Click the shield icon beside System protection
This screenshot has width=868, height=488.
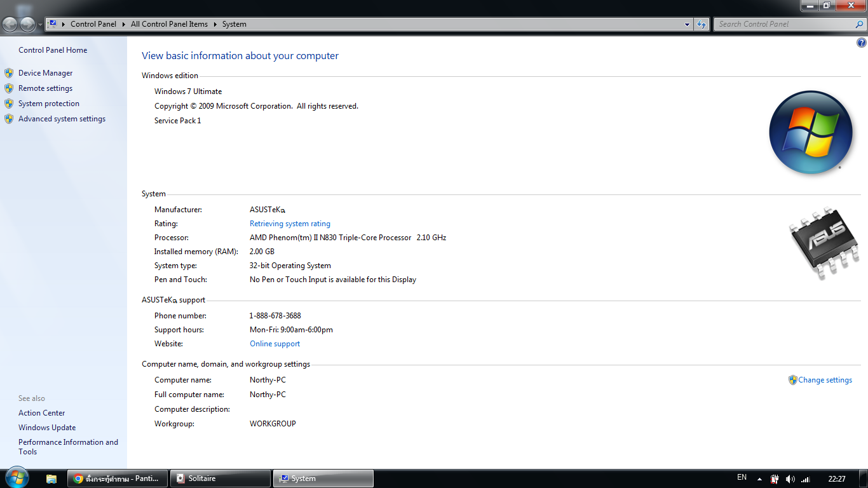click(9, 104)
